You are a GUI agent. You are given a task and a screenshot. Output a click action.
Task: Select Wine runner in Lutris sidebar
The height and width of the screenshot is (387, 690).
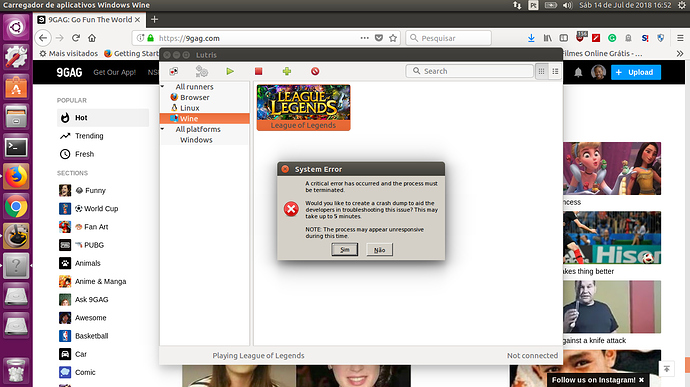click(205, 118)
